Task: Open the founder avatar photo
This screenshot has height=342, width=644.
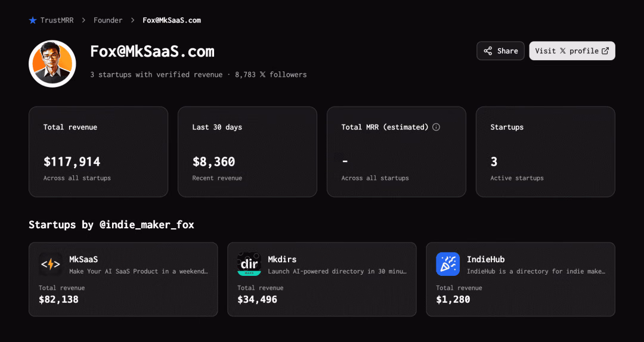Action: click(52, 64)
